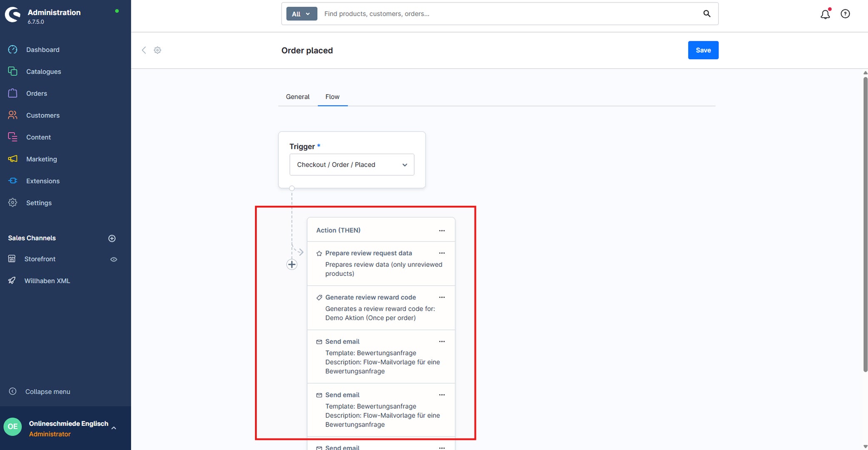Screen dimensions: 868x450
Task: Open the Storefront sales channel
Action: point(40,259)
